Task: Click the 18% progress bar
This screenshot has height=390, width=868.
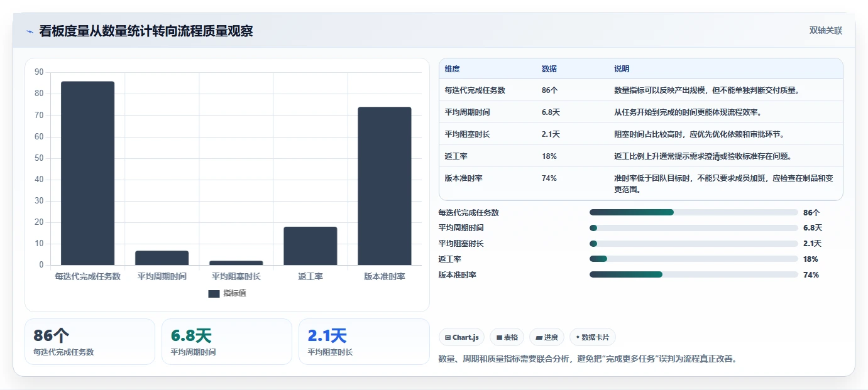Action: point(694,259)
